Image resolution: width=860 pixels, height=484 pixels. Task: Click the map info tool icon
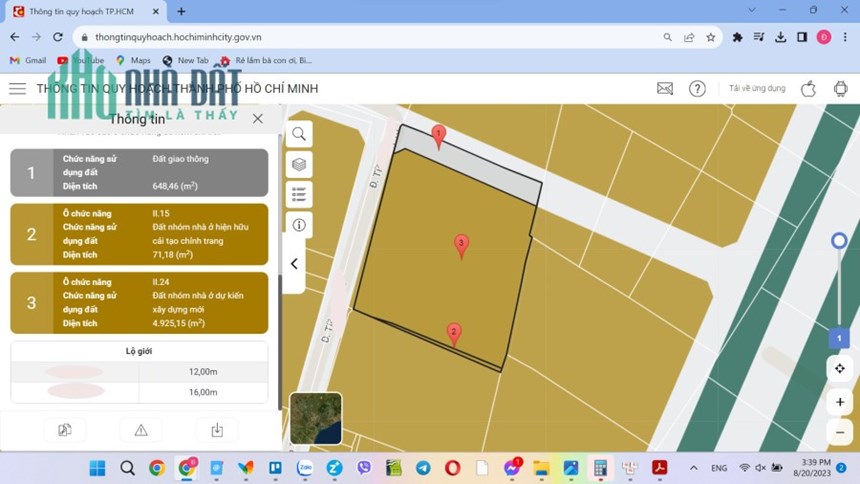coord(299,225)
